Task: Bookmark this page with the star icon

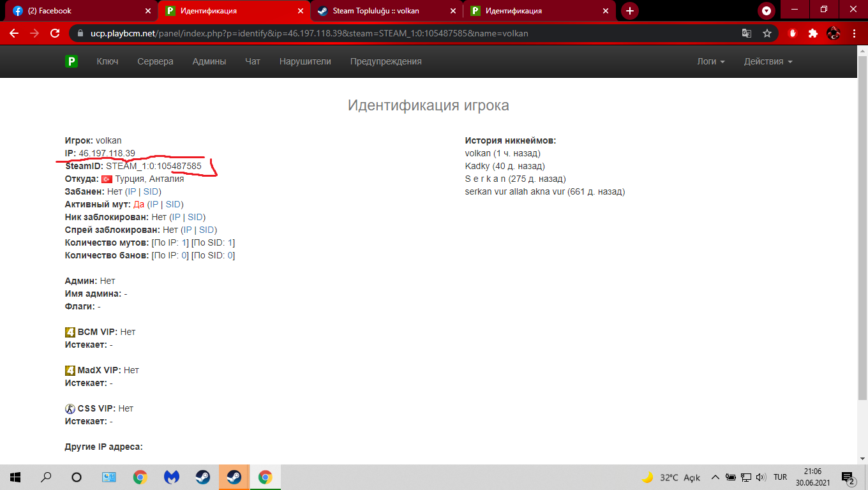Action: (x=767, y=33)
